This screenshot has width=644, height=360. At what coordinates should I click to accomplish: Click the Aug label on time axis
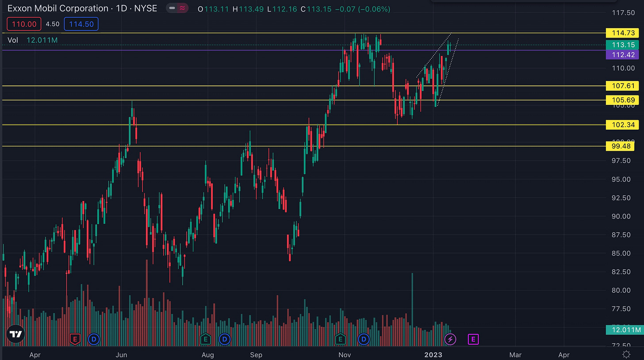[207, 355]
